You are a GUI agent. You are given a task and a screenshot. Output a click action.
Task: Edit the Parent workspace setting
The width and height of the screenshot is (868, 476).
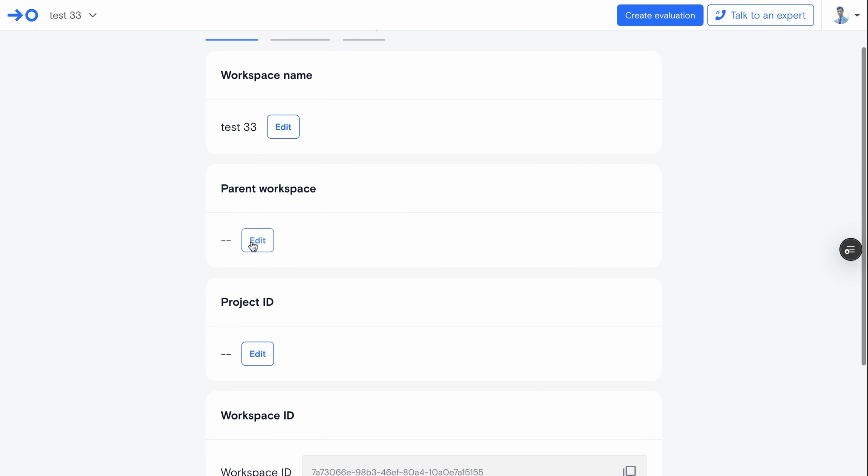click(257, 240)
